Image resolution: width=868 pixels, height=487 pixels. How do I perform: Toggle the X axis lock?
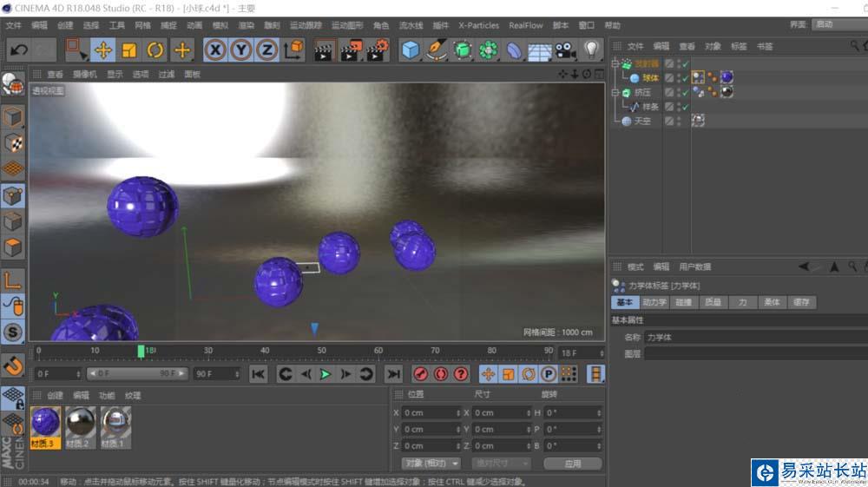point(215,50)
